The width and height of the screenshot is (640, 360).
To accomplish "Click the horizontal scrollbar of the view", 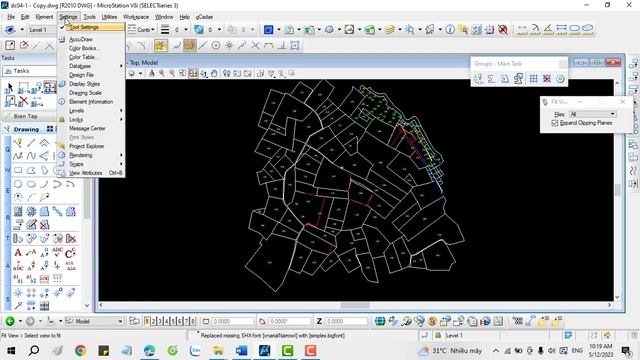I will point(355,305).
